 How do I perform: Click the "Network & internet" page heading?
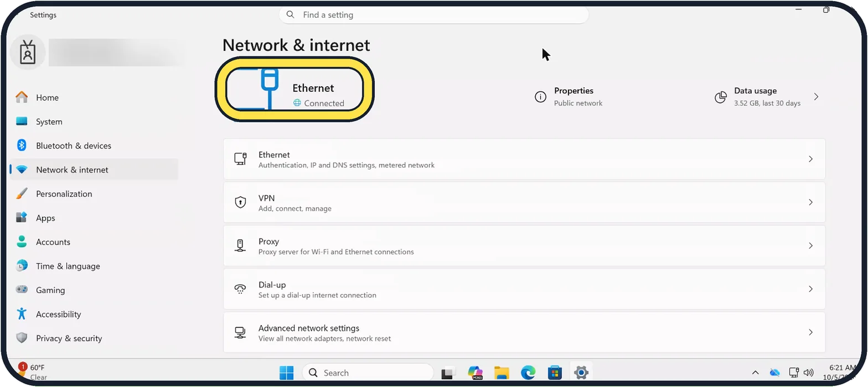[x=296, y=45]
